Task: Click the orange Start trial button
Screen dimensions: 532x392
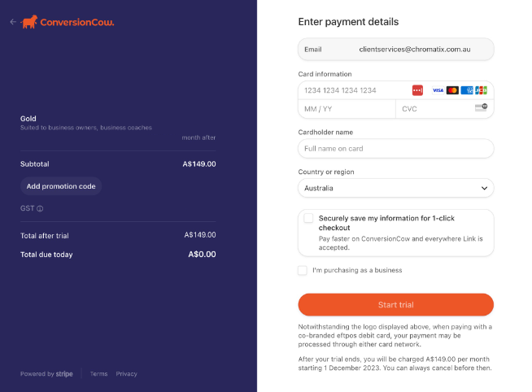Action: coord(395,304)
